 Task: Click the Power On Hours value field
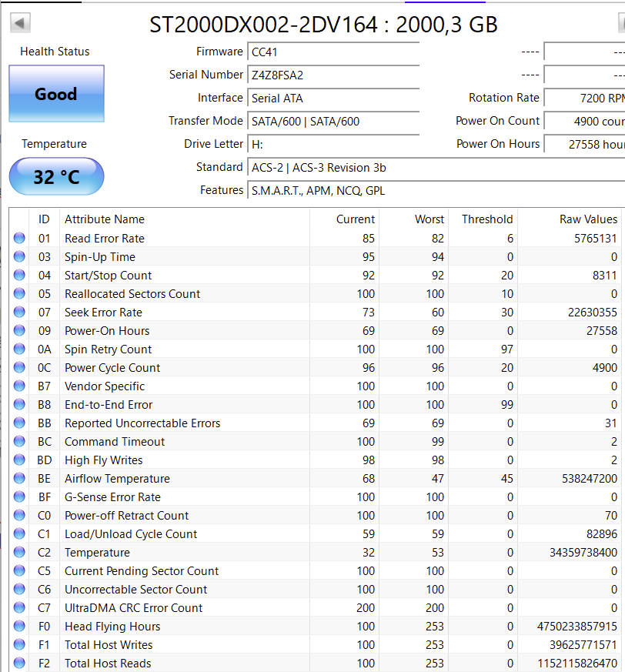pos(584,145)
